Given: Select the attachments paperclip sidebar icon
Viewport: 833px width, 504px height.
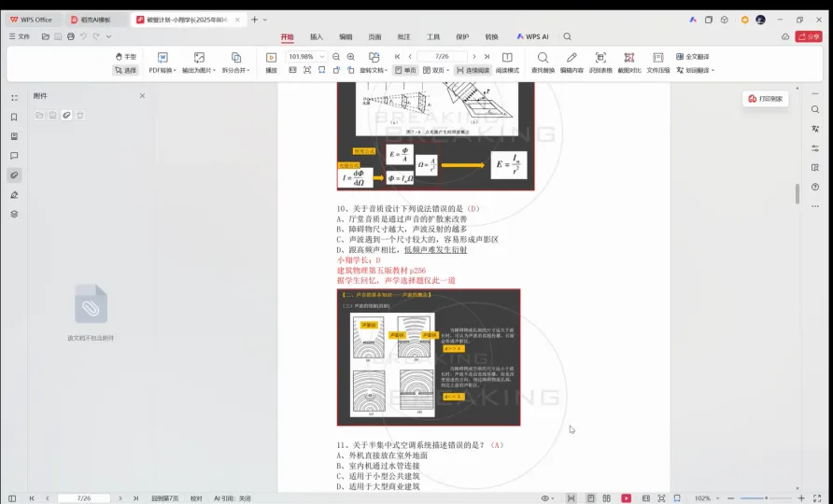Looking at the screenshot, I should click(14, 175).
